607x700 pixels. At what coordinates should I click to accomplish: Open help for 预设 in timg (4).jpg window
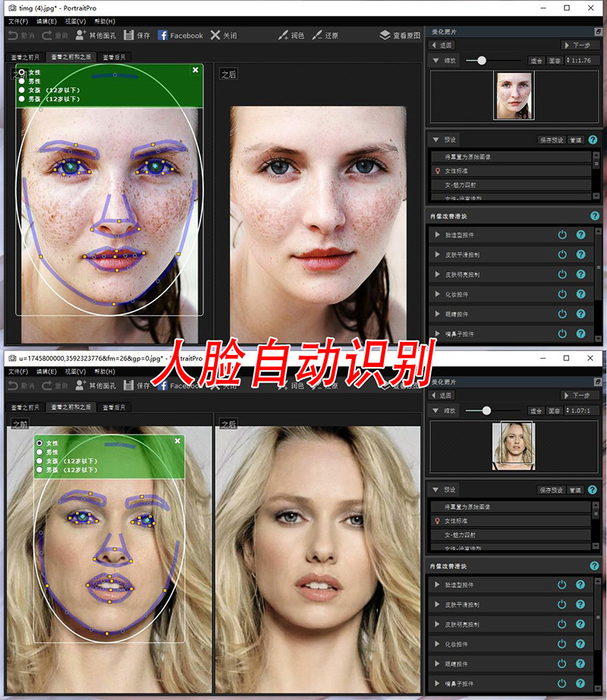(x=593, y=140)
